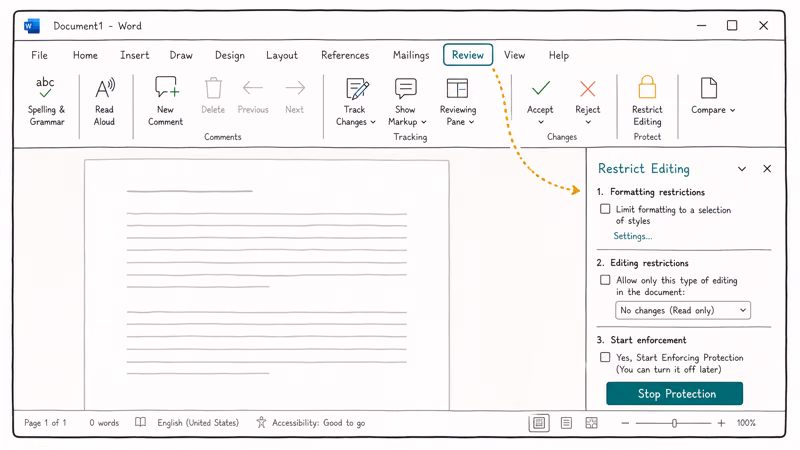Open the File menu
This screenshot has width=800, height=450.
39,55
